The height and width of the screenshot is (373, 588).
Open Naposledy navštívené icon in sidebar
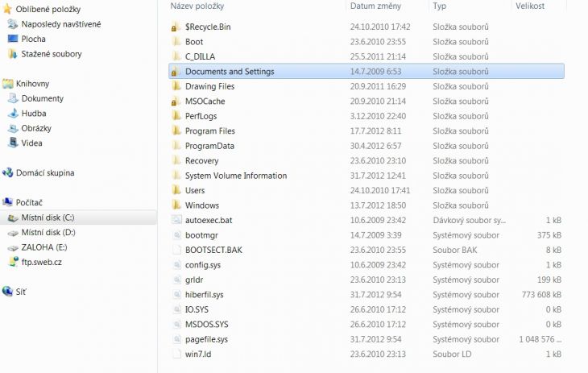[13, 24]
